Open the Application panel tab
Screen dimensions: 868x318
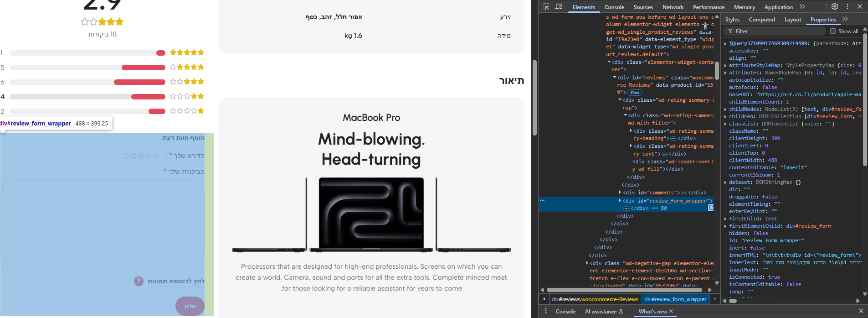778,7
